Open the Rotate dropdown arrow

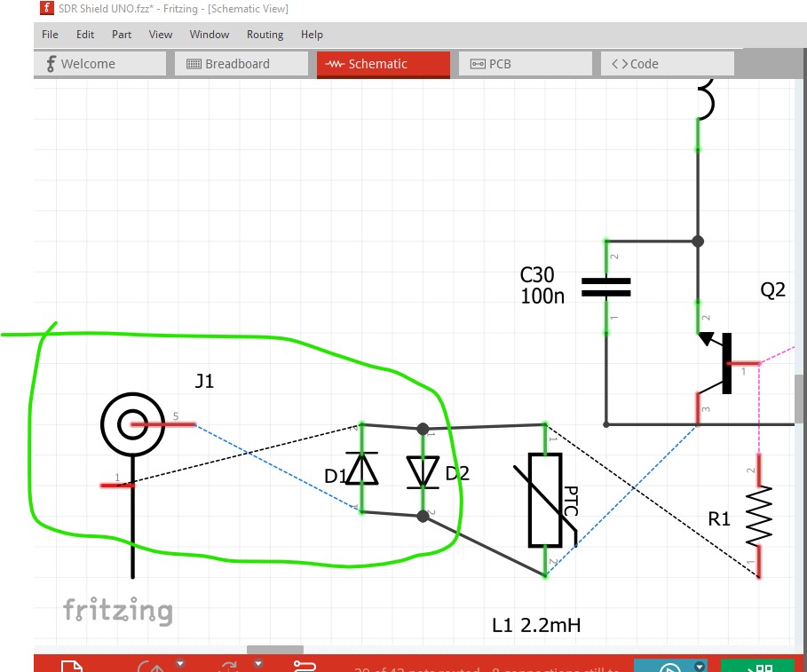[x=180, y=663]
